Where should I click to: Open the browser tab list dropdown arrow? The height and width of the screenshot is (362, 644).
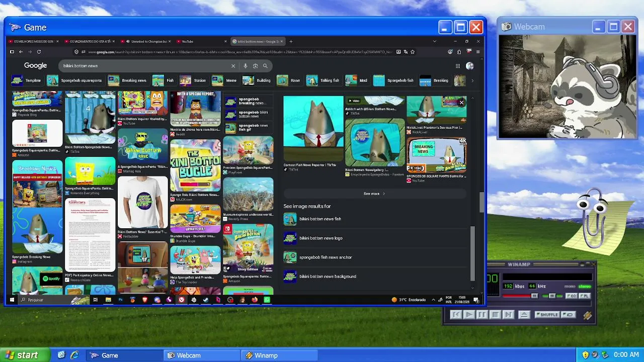pos(435,41)
